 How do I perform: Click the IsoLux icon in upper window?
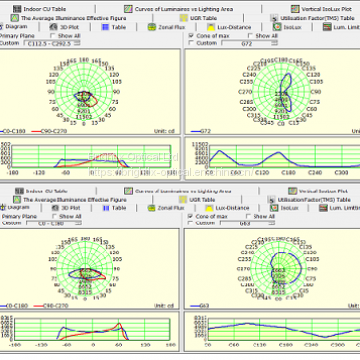[277, 27]
